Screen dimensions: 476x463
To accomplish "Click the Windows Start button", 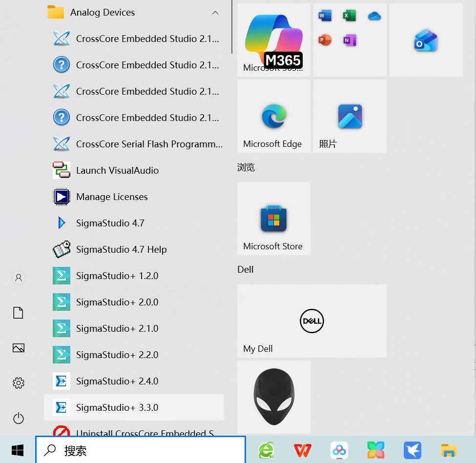I will pyautogui.click(x=18, y=450).
